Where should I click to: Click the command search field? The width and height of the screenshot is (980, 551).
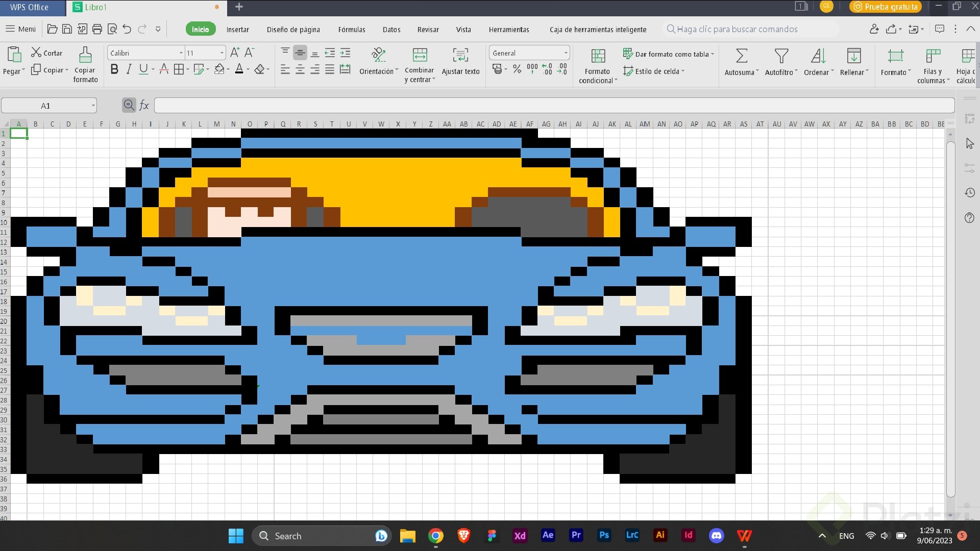750,29
